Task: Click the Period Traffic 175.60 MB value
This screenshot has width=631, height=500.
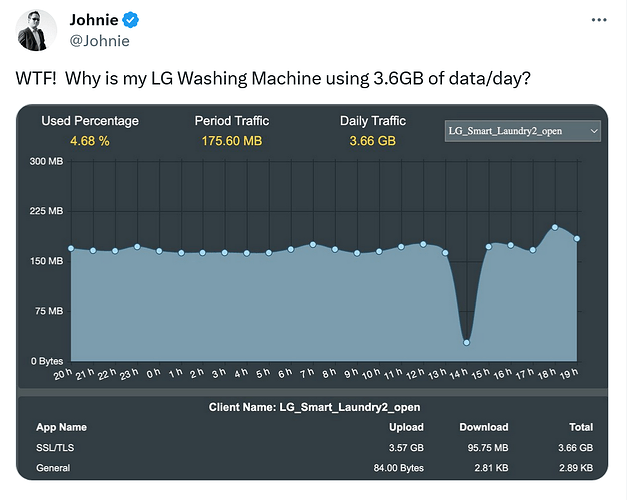Action: 232,141
